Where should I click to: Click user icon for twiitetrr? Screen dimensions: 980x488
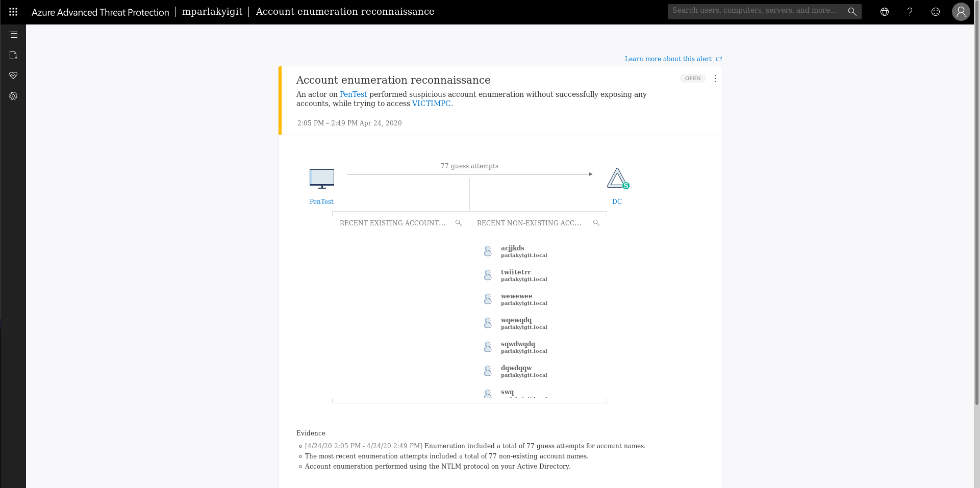[x=488, y=275]
